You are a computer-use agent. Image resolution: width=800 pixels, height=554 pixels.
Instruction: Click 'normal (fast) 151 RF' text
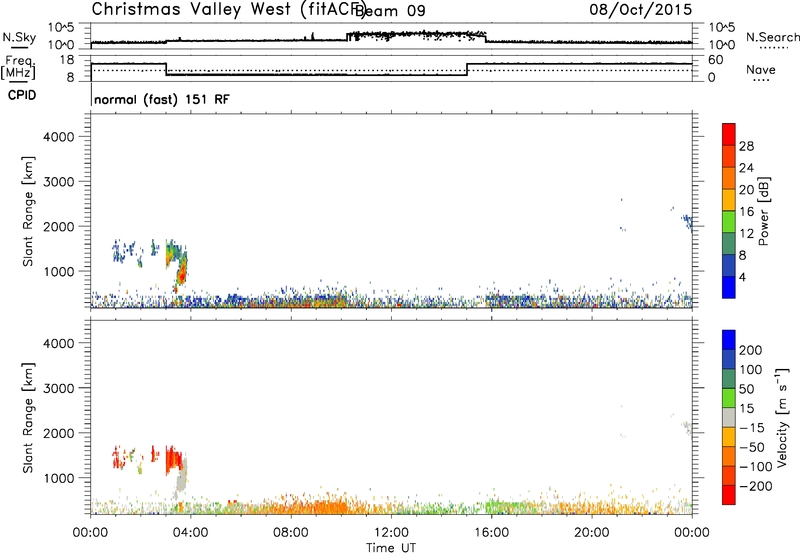point(162,99)
